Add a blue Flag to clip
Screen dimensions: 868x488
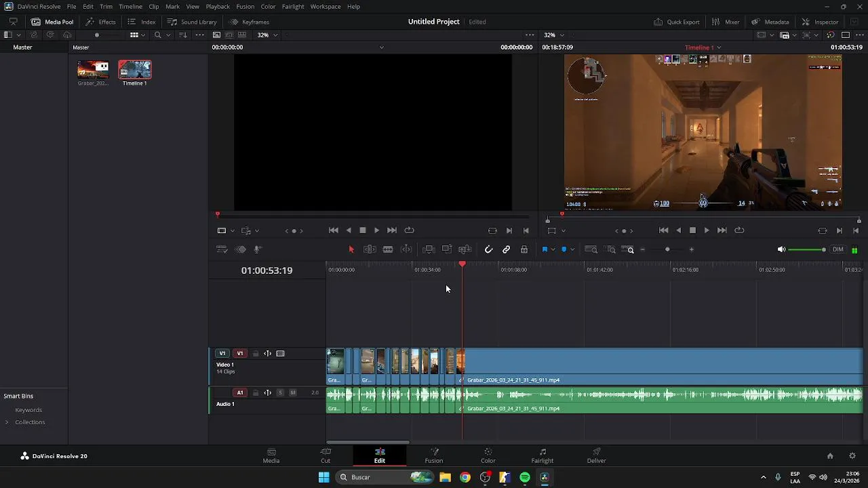(x=545, y=249)
